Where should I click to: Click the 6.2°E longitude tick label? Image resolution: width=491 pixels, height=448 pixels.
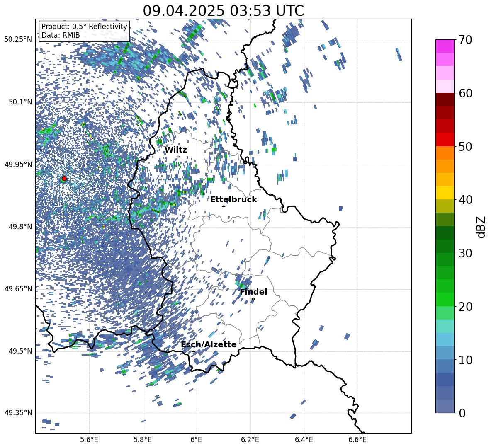click(x=250, y=440)
